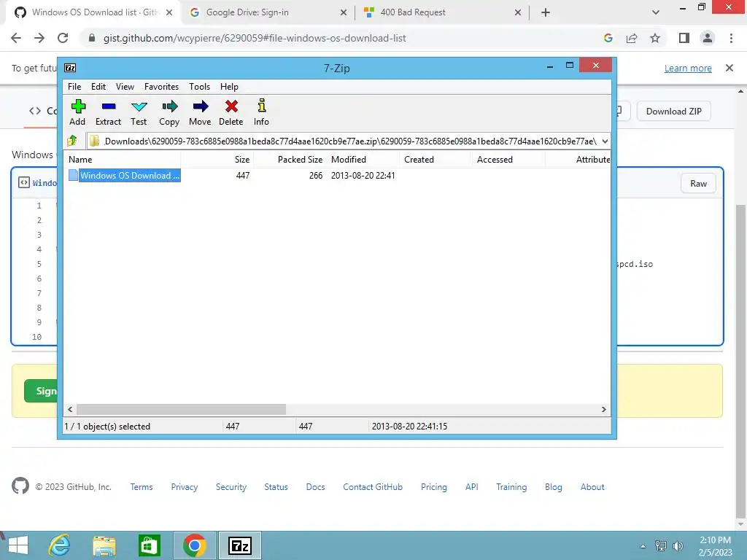The width and height of the screenshot is (747, 560).
Task: Dismiss the Chrome infobar
Action: (729, 68)
